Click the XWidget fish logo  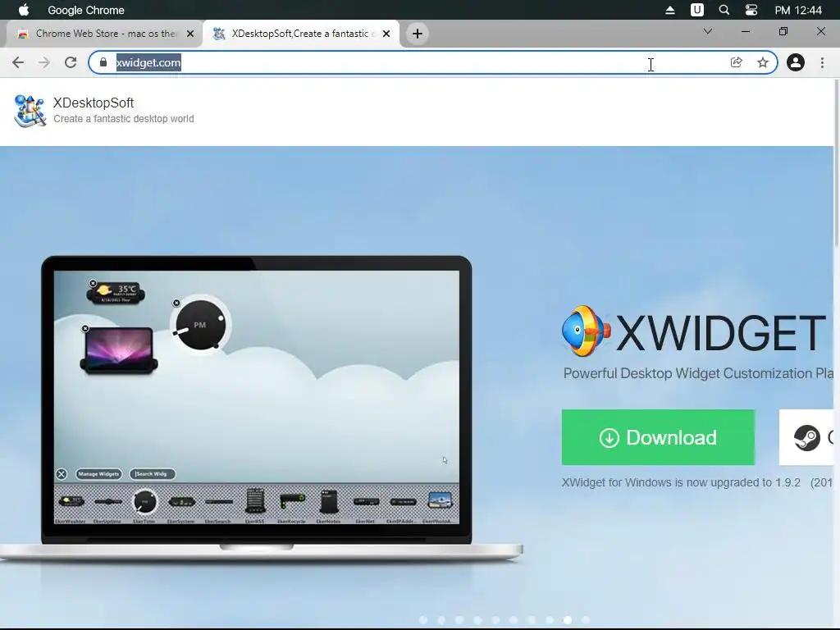586,331
